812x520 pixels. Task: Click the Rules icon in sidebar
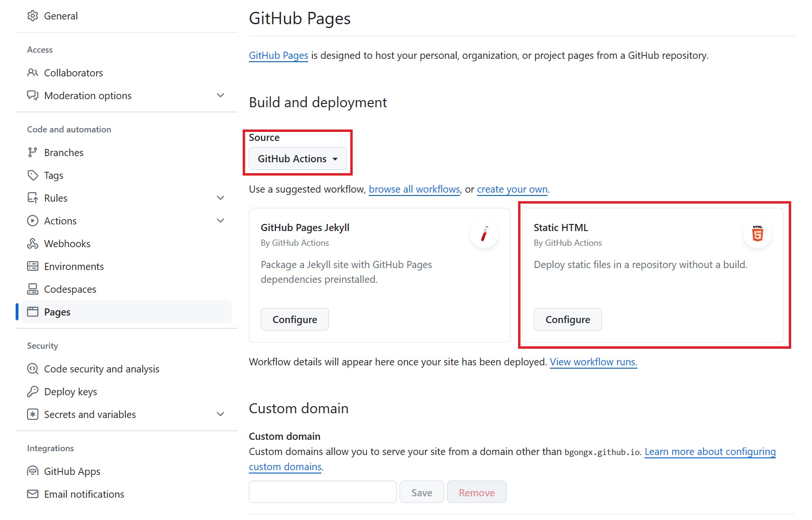click(x=33, y=198)
